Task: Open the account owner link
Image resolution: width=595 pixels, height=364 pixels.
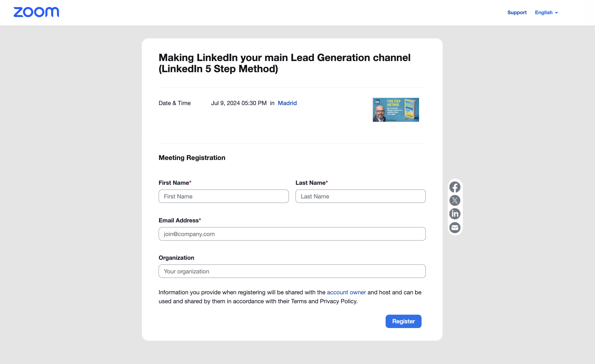Action: pyautogui.click(x=346, y=292)
